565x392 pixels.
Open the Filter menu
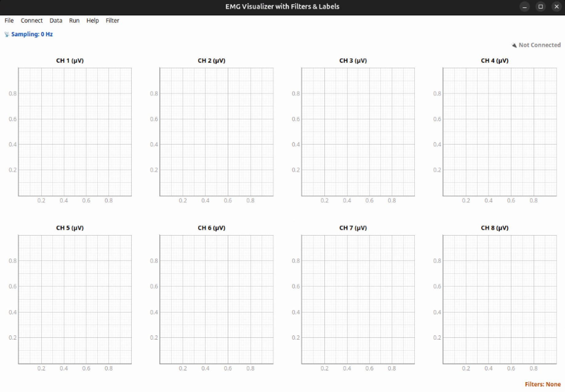pos(112,21)
